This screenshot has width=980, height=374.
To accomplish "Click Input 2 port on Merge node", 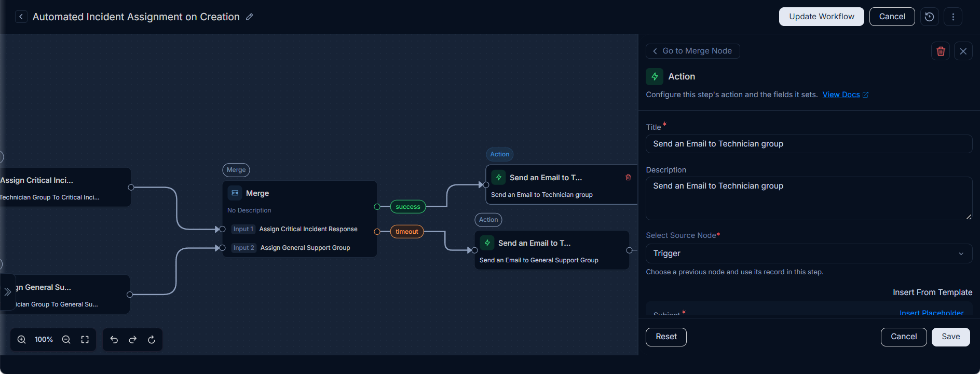I will pyautogui.click(x=223, y=248).
